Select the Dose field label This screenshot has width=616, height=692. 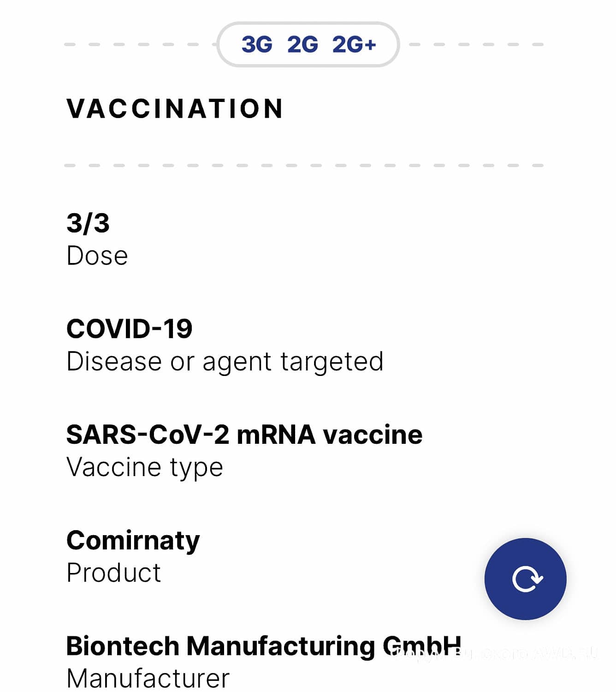[x=97, y=256]
